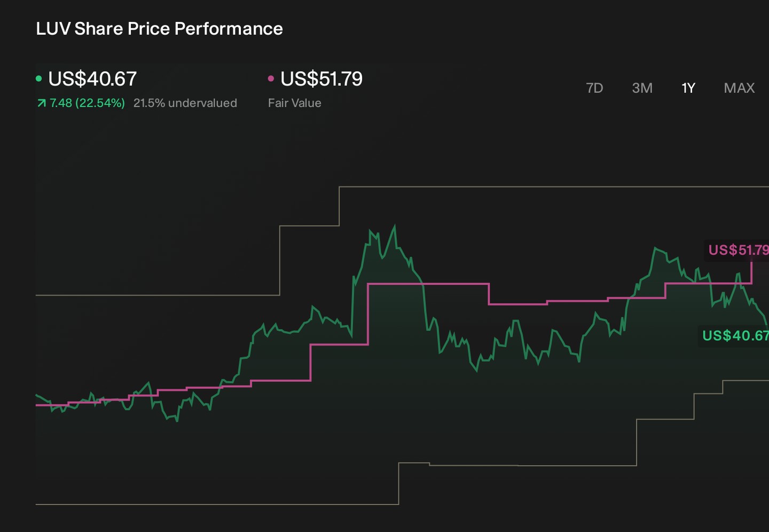Viewport: 769px width, 532px height.
Task: Click the 7.48 (22.54%) change text
Action: click(87, 103)
